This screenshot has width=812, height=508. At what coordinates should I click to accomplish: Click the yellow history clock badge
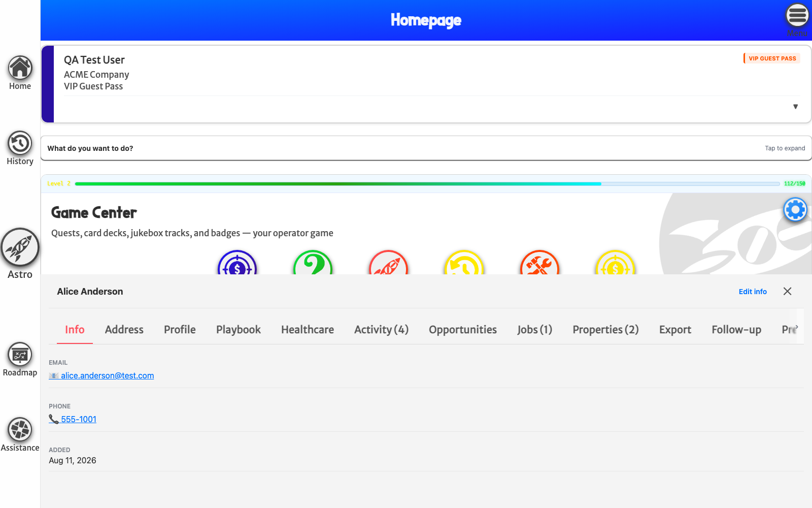point(464,263)
